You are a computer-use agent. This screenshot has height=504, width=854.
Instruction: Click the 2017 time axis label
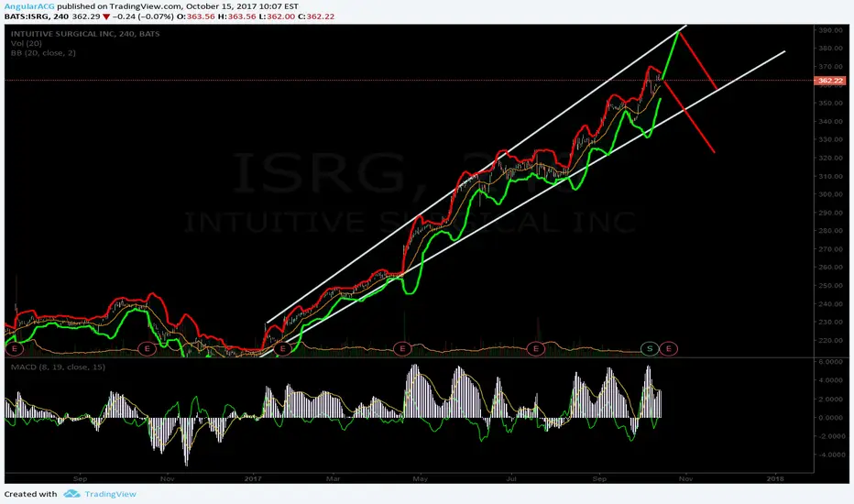point(253,479)
